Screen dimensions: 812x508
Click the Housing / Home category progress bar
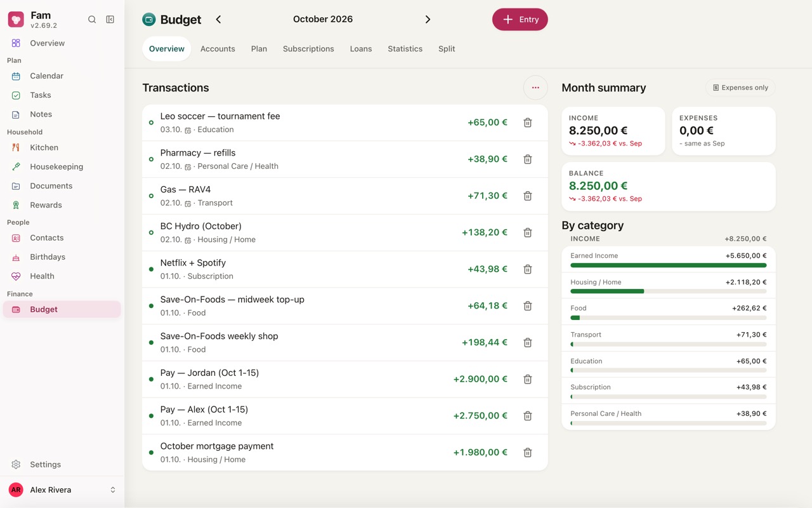pos(669,291)
